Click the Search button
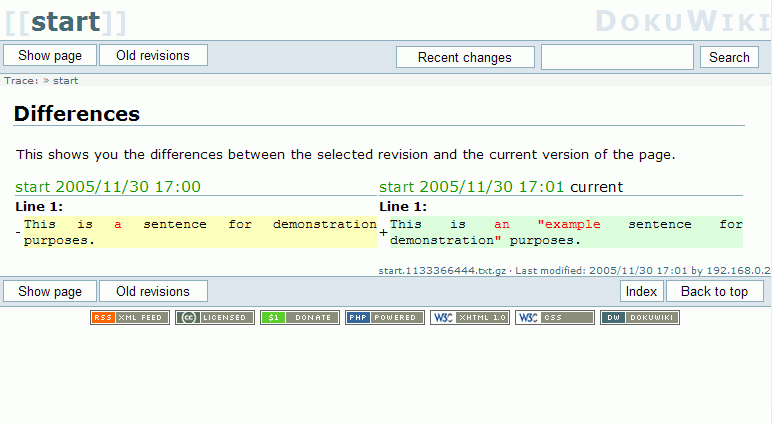 [729, 58]
